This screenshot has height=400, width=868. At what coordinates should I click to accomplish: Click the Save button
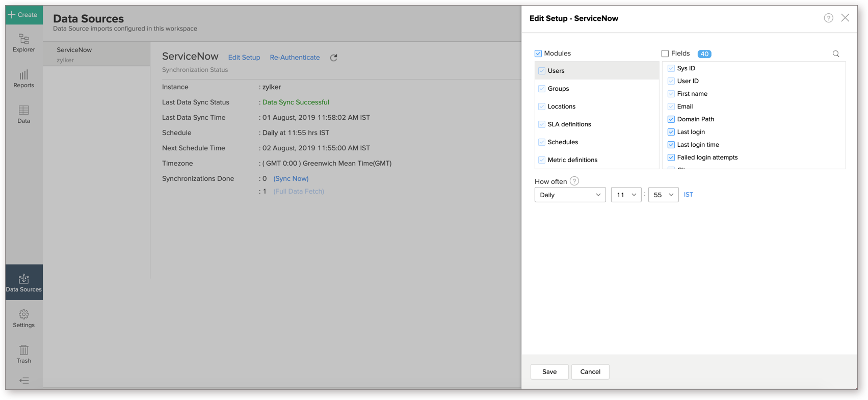pos(549,372)
